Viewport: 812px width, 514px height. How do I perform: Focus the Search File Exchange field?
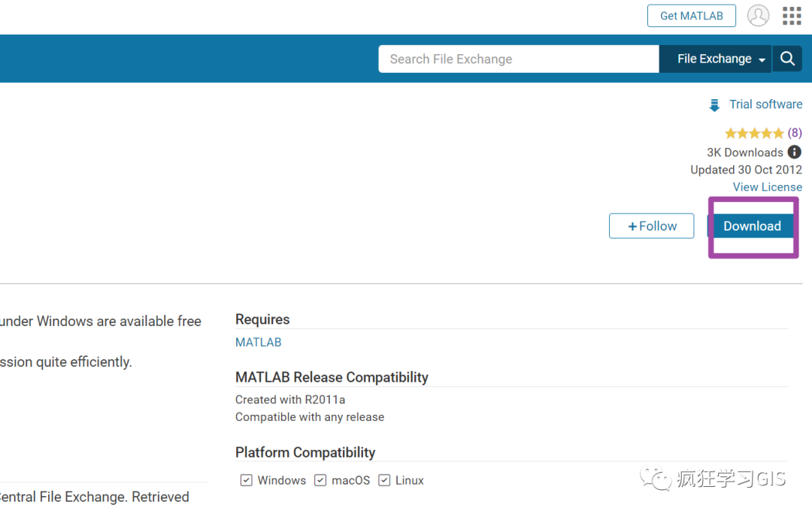[x=518, y=59]
